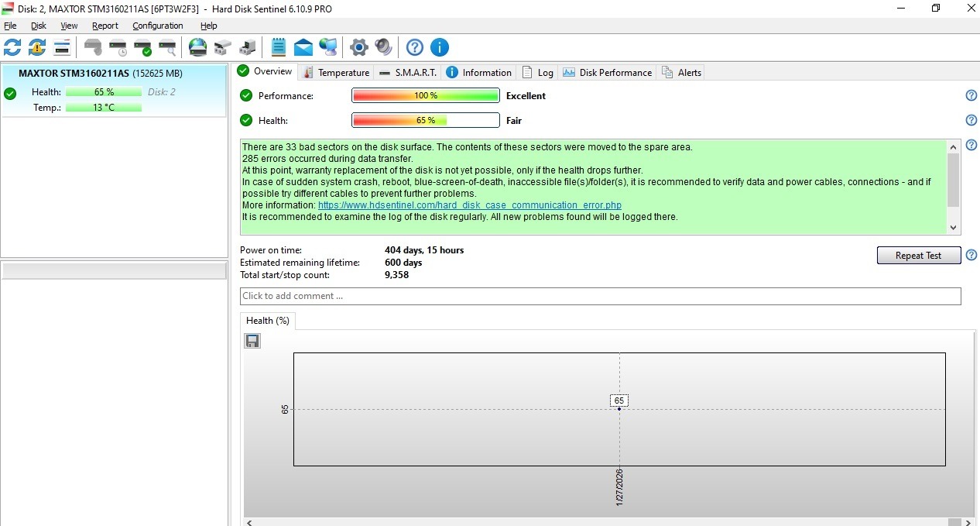
Task: Save the health graph with floppy icon
Action: [x=252, y=341]
